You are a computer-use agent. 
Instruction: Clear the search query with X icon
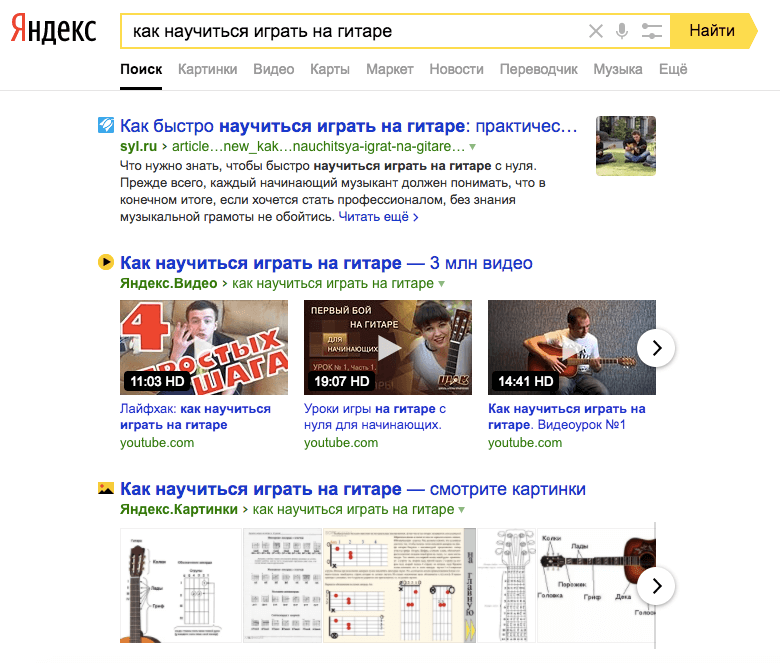[596, 31]
